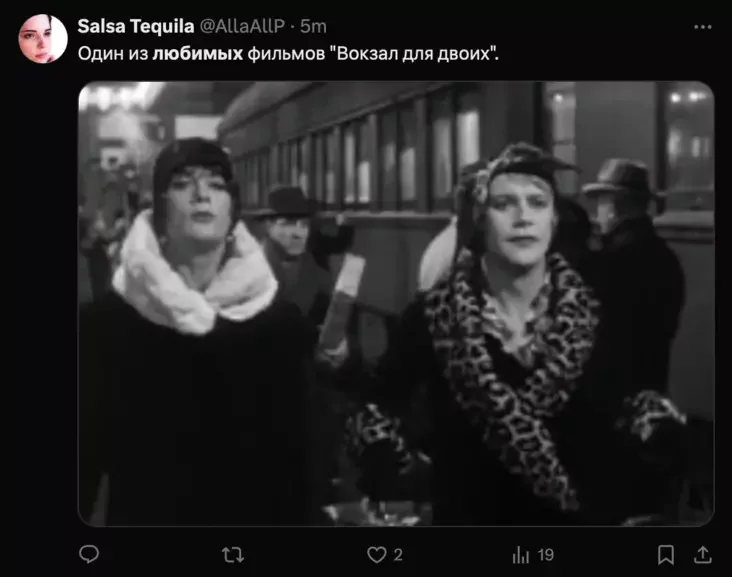This screenshot has height=577, width=732.
Task: Click the 5m timestamp
Action: pos(313,27)
